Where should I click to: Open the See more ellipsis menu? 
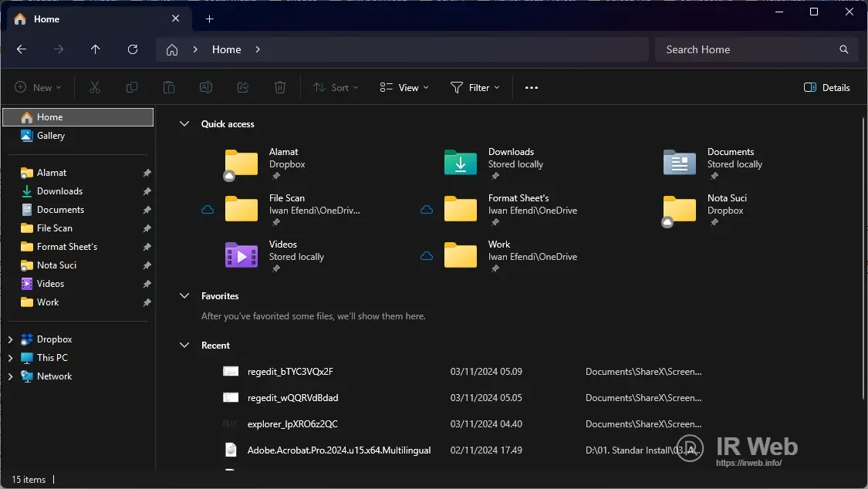point(531,88)
